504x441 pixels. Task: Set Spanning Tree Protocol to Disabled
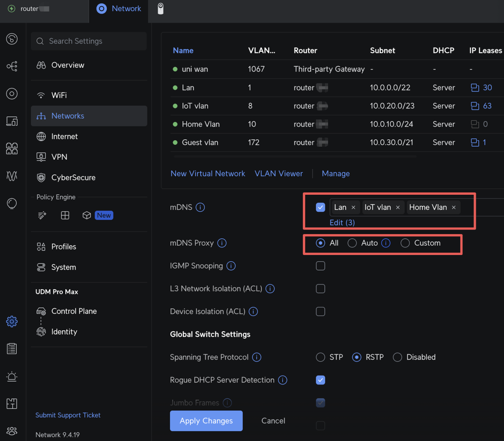tap(397, 357)
